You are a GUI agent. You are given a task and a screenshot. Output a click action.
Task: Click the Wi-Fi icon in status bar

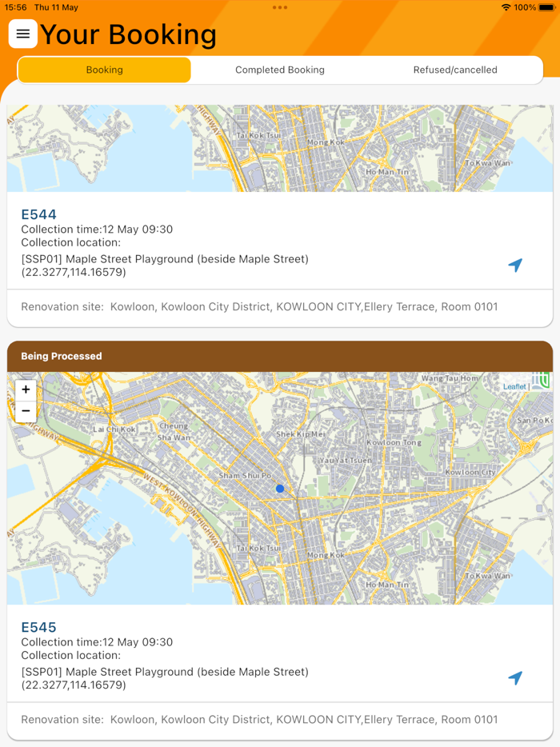pyautogui.click(x=506, y=7)
